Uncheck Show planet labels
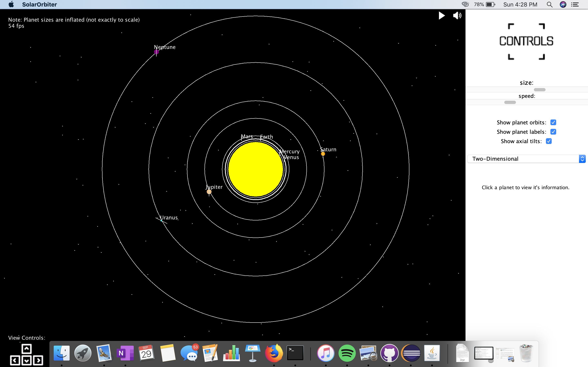Image resolution: width=588 pixels, height=367 pixels. point(553,132)
